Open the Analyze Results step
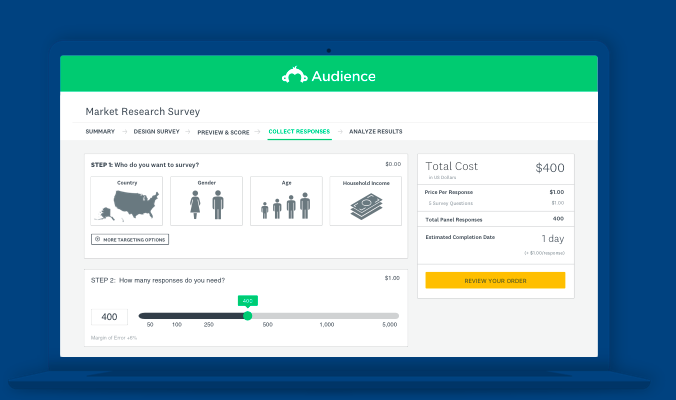Screen dimensions: 676x400 click(x=376, y=131)
